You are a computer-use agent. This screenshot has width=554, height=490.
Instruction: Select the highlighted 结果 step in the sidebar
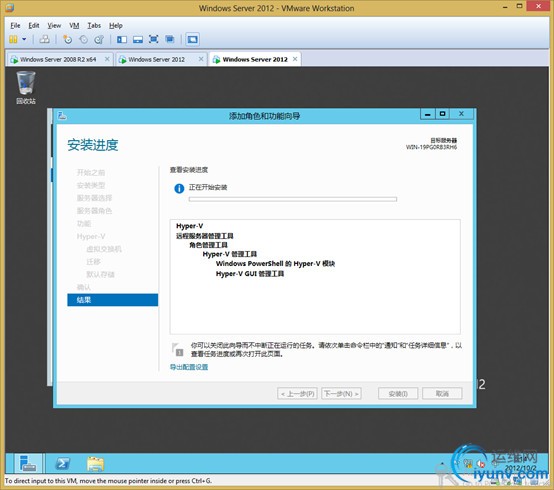[113, 300]
